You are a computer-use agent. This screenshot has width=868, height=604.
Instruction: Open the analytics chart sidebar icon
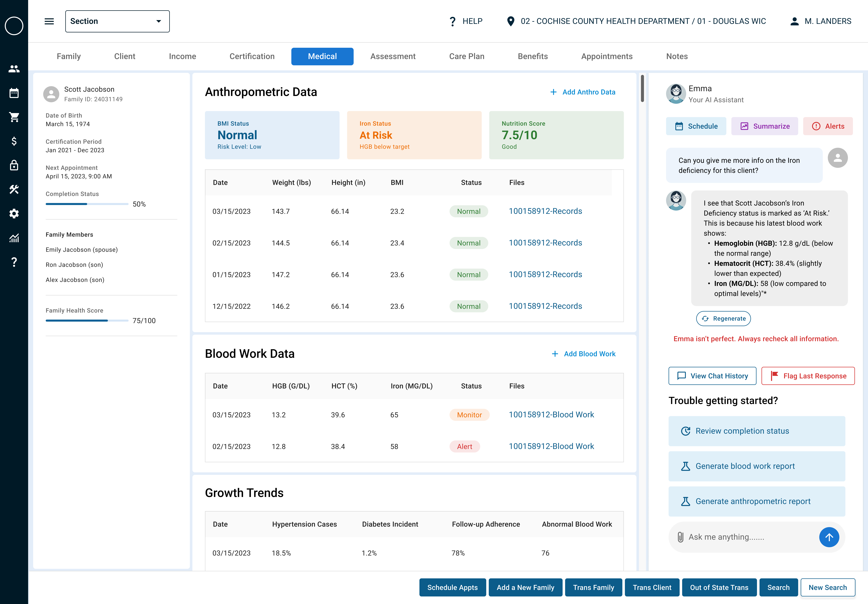point(14,238)
